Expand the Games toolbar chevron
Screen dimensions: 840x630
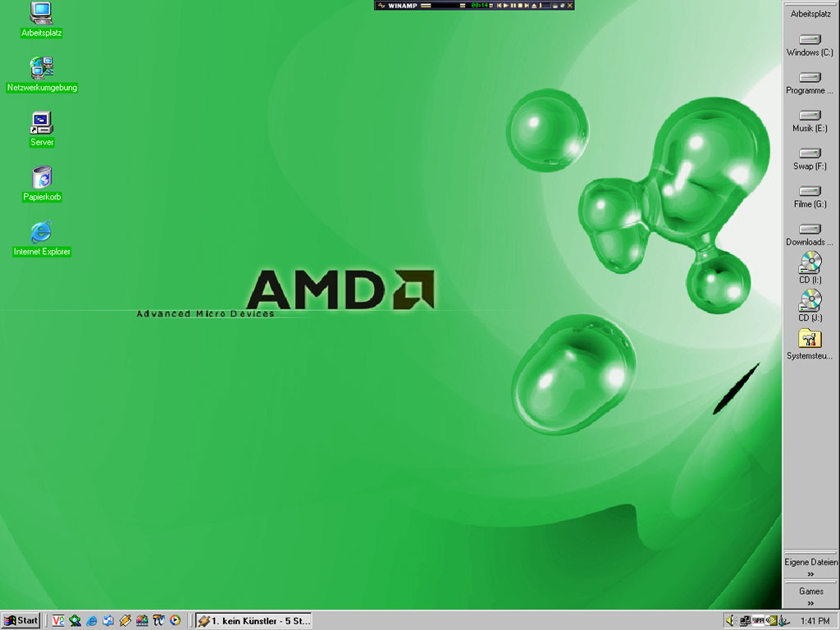pos(810,603)
